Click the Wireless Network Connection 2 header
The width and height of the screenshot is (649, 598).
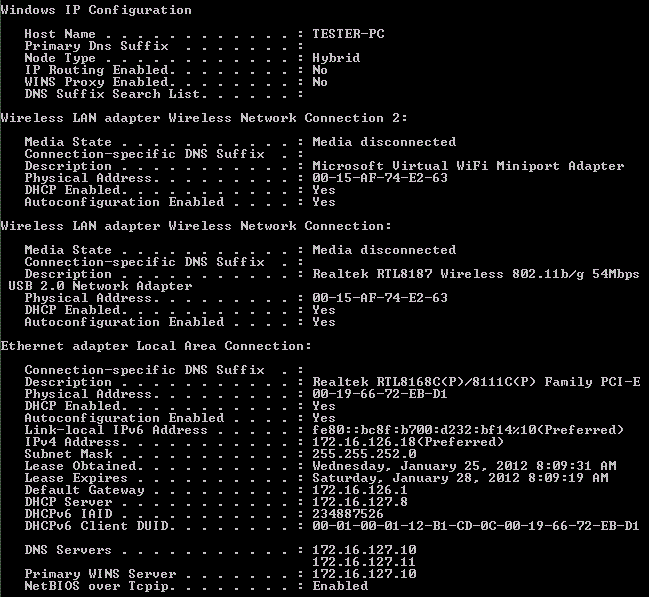pos(204,118)
